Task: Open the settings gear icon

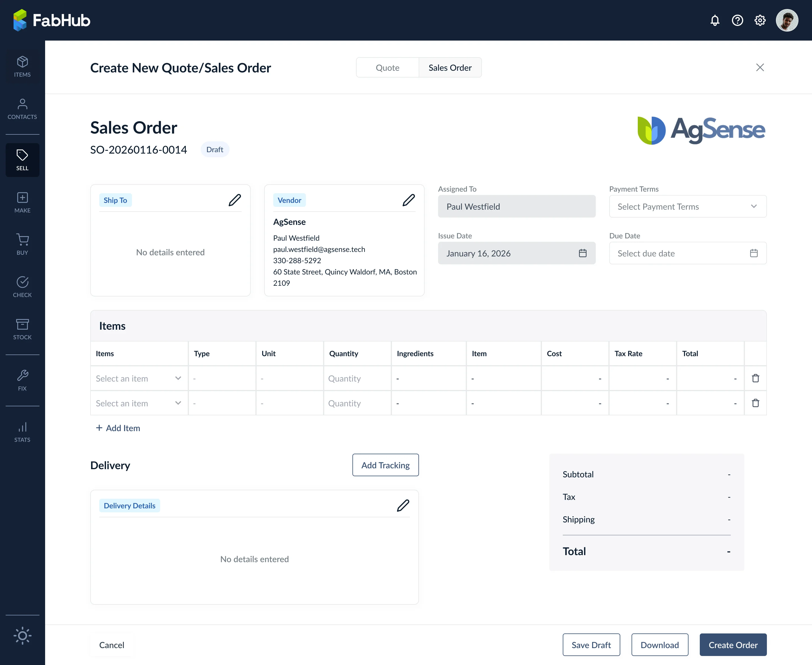Action: pyautogui.click(x=760, y=20)
